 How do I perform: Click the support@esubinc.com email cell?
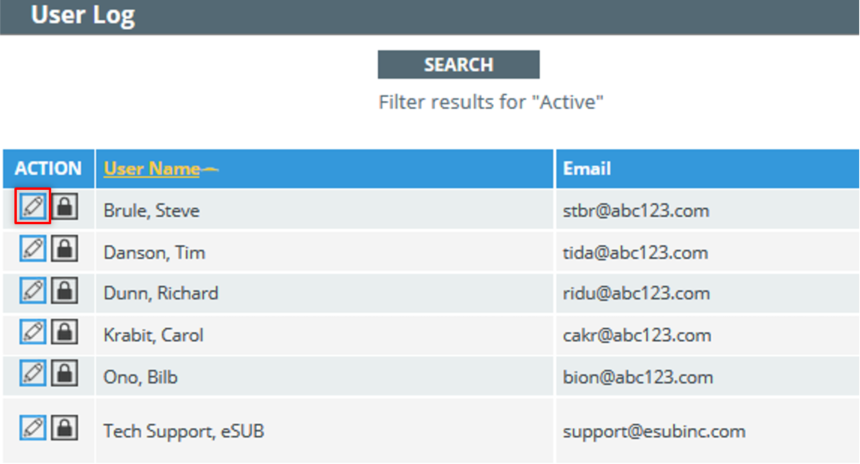click(x=708, y=431)
